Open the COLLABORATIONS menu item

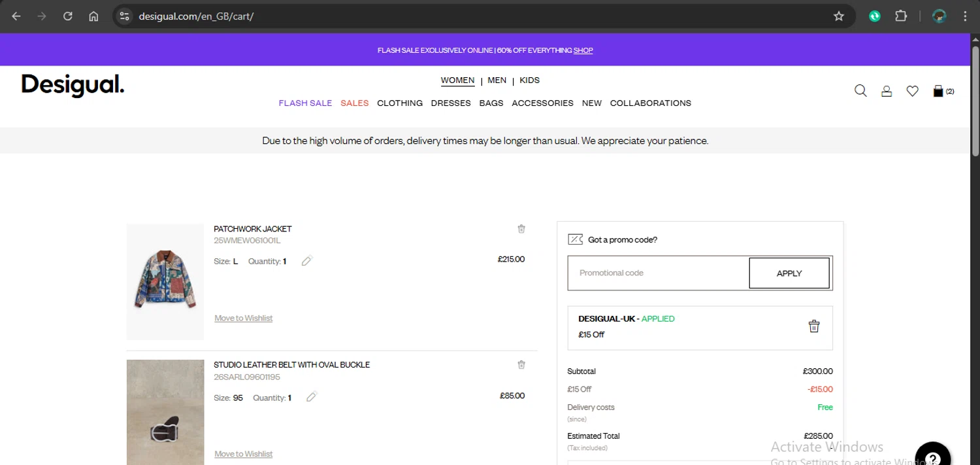[x=651, y=103]
